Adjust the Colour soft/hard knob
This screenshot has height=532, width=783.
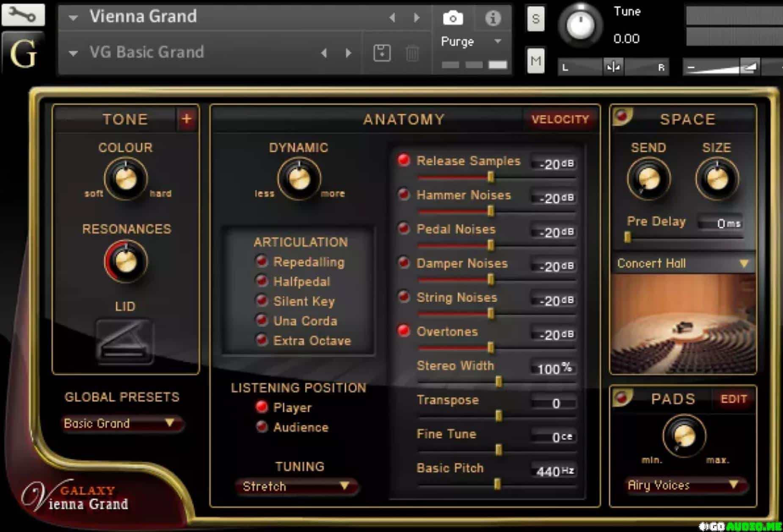point(126,178)
